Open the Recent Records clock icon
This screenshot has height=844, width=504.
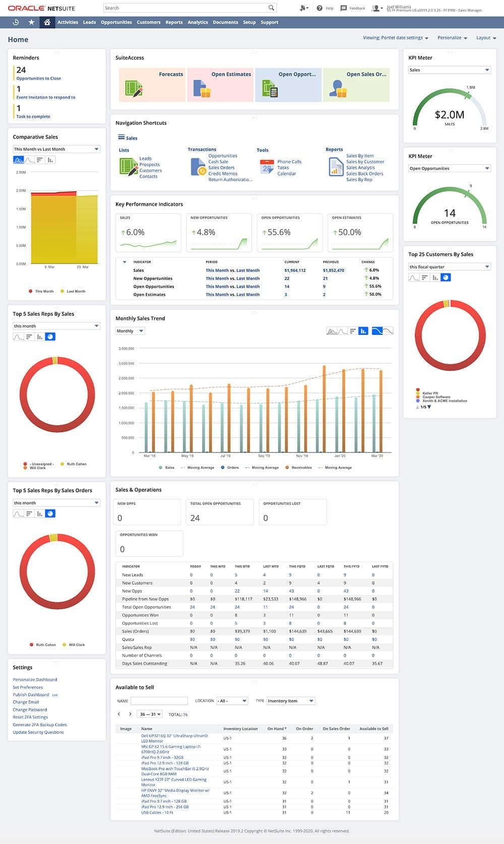(16, 22)
